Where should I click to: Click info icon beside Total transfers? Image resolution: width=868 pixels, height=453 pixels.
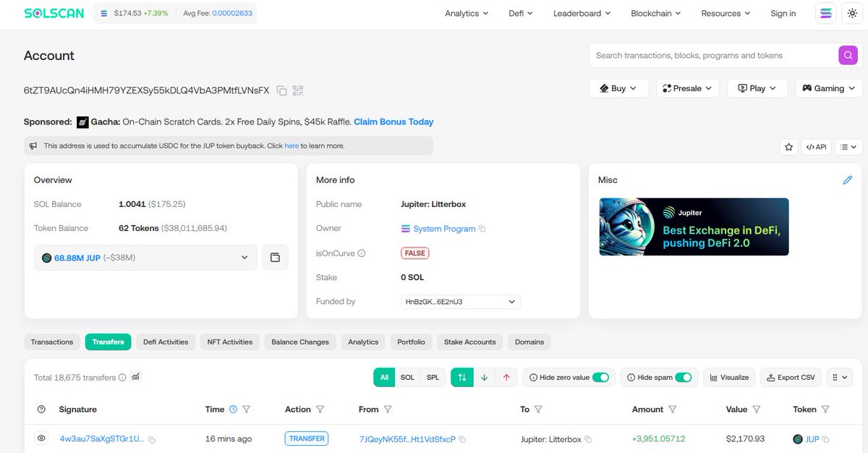click(x=122, y=377)
